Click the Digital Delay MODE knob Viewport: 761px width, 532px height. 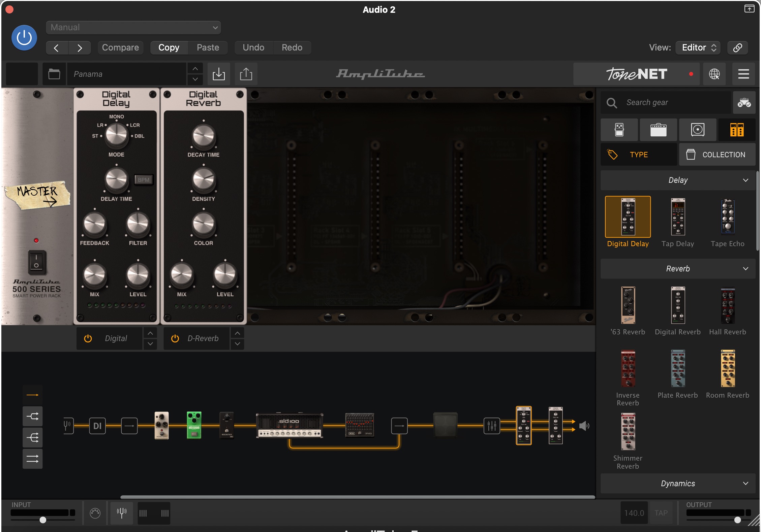tap(117, 135)
